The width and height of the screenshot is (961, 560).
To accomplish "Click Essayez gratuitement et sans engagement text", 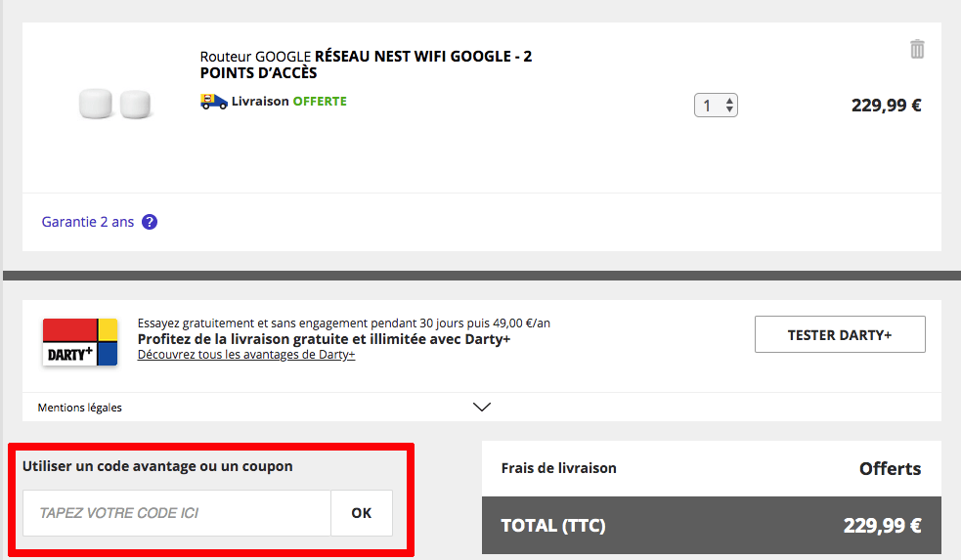I will (344, 323).
